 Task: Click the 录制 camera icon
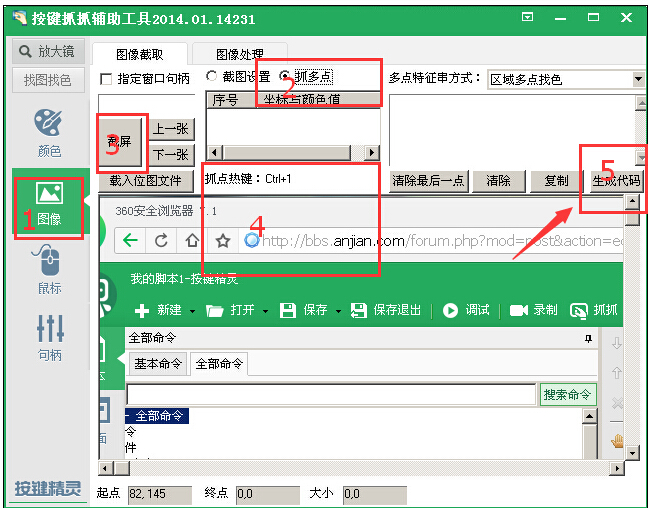519,311
